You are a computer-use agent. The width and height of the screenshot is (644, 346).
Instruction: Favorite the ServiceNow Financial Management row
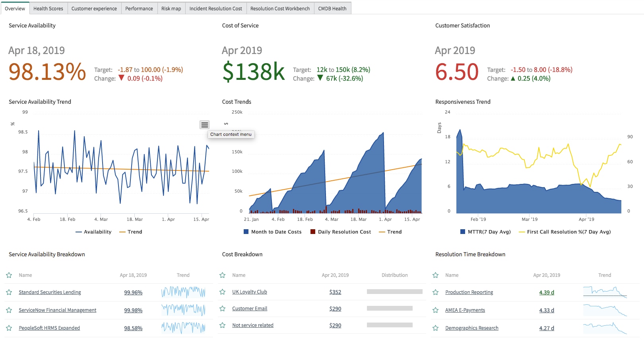click(x=9, y=310)
